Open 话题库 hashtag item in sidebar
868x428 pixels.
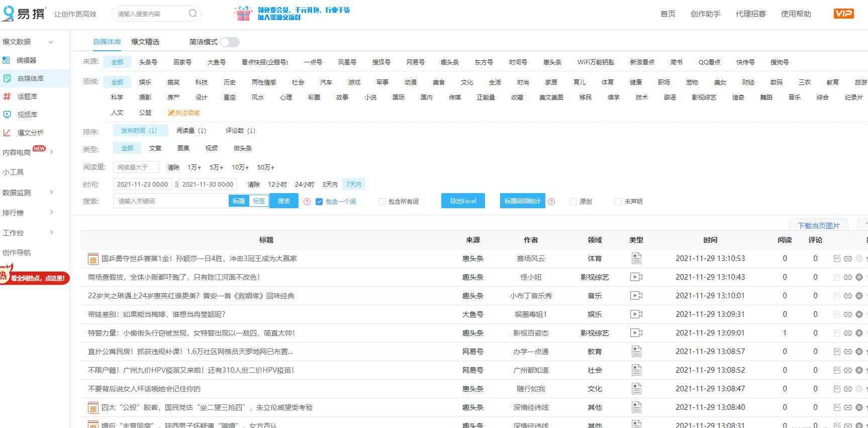pos(27,97)
